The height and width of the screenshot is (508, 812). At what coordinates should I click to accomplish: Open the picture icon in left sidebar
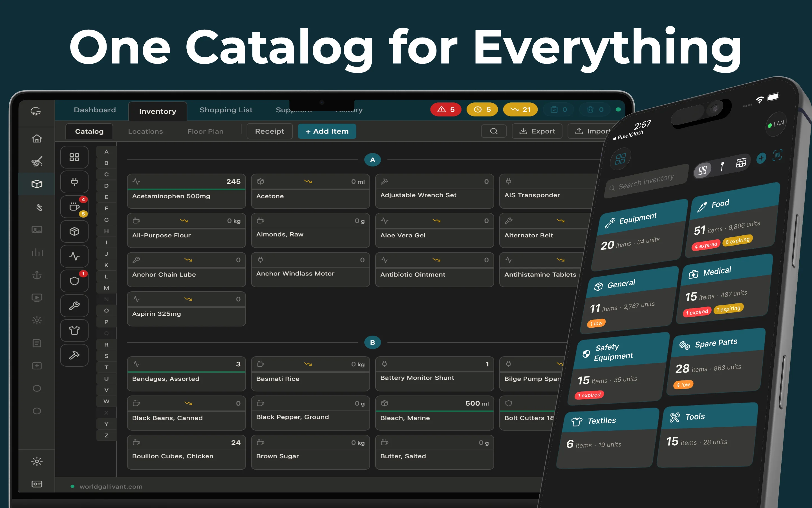click(37, 229)
